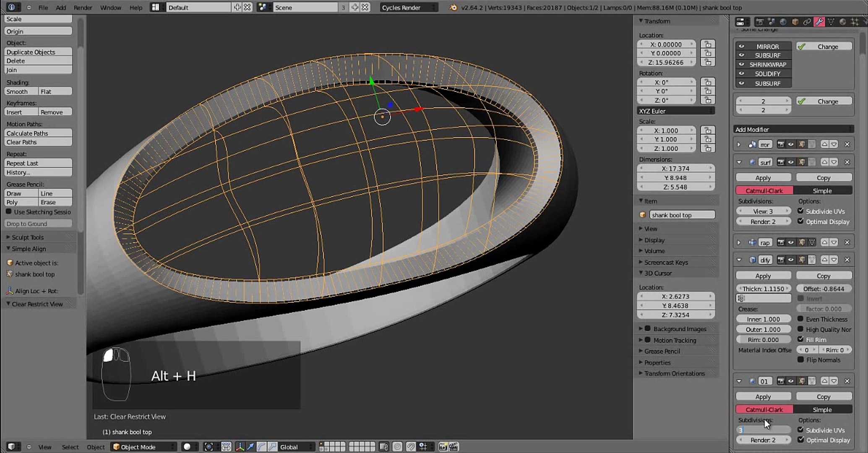Click the OpenGL render camera icon
Viewport: 868px width, 453px height.
[443, 447]
